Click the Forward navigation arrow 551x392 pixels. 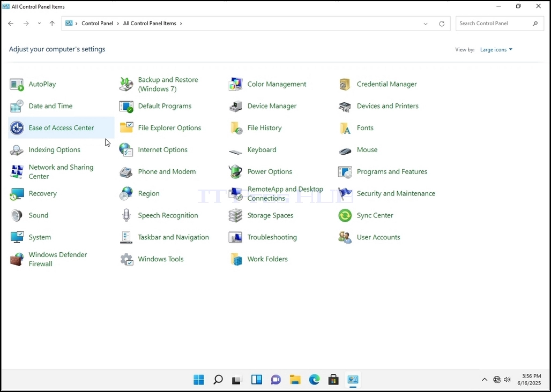[x=26, y=24]
